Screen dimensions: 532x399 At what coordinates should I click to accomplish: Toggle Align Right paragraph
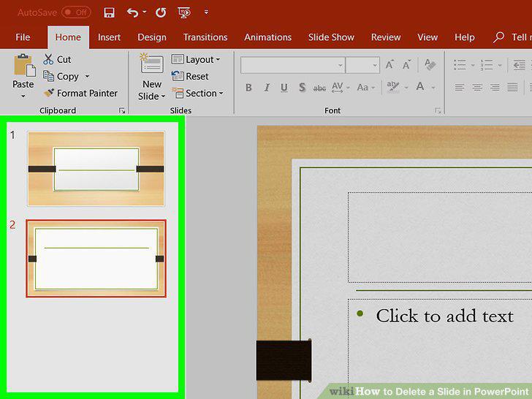pyautogui.click(x=495, y=88)
